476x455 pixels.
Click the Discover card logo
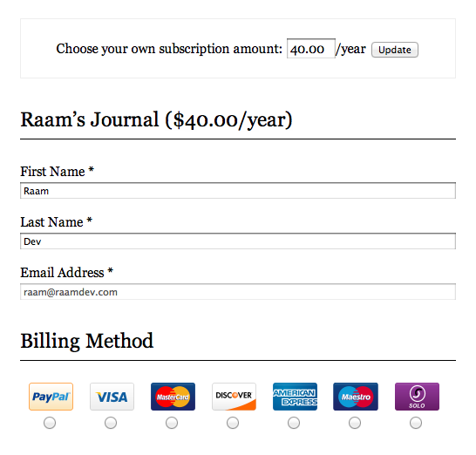click(234, 397)
